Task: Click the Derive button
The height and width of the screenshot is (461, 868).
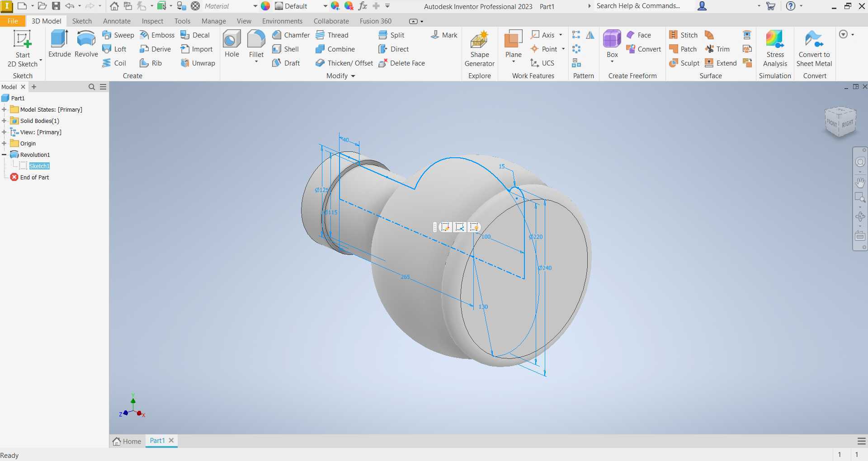Action: coord(155,49)
